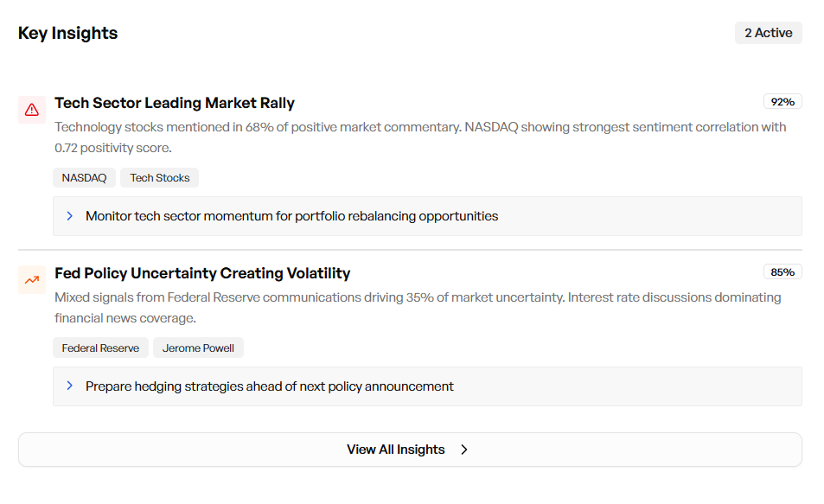This screenshot has width=824, height=504.
Task: Toggle the 85% confidence badge
Action: (782, 271)
